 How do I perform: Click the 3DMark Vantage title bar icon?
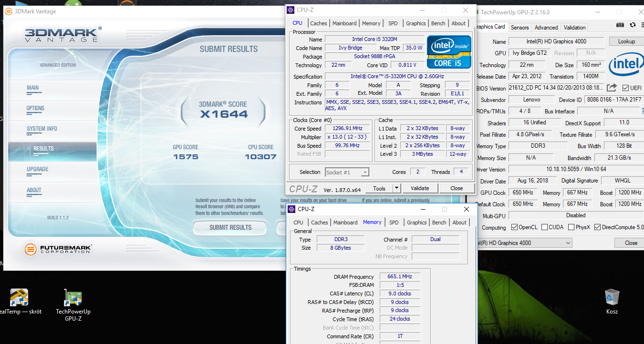9,11
